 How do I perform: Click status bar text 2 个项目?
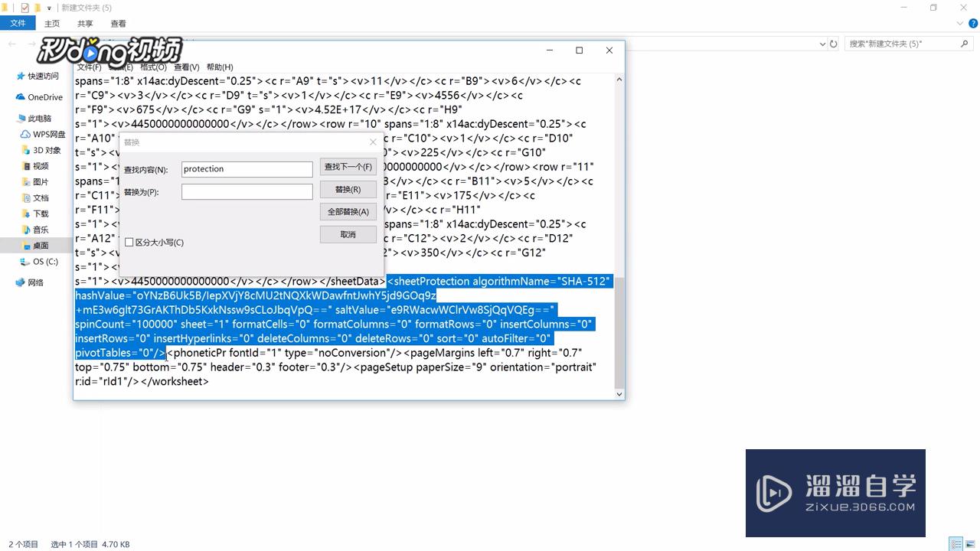pos(23,544)
